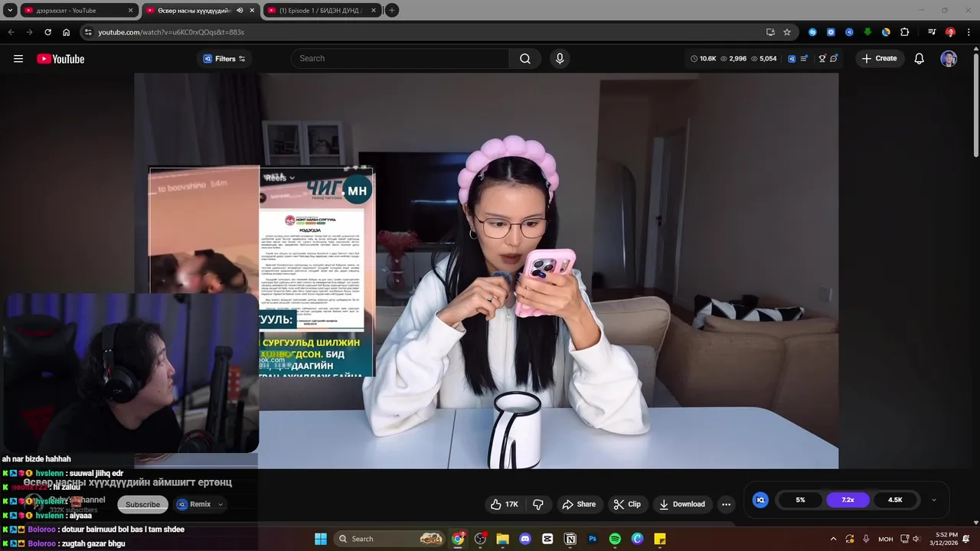The image size is (980, 551).
Task: Focus the YouTube search field
Action: 400,58
